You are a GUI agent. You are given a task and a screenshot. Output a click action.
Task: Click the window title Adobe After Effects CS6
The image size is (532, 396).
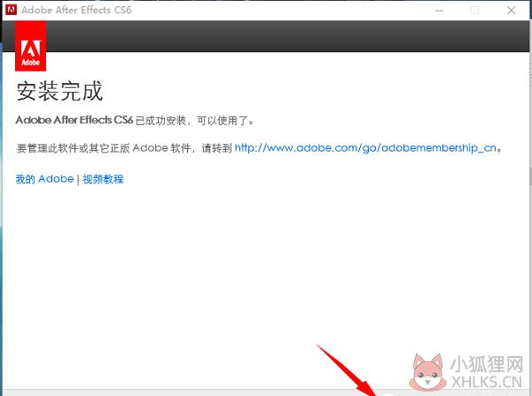76,10
